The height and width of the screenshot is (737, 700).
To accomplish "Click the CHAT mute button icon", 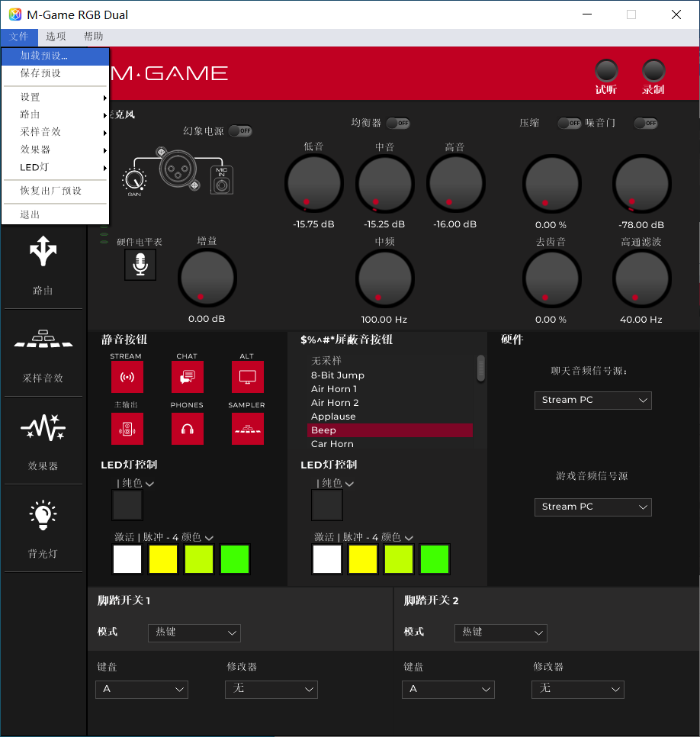I will tap(188, 377).
